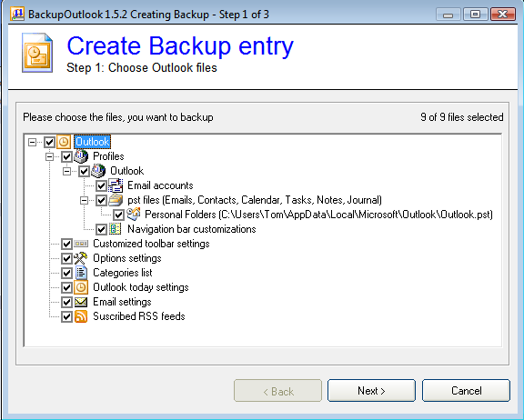This screenshot has height=420, width=524.
Task: Close the BackupOutlook window
Action: (x=502, y=15)
